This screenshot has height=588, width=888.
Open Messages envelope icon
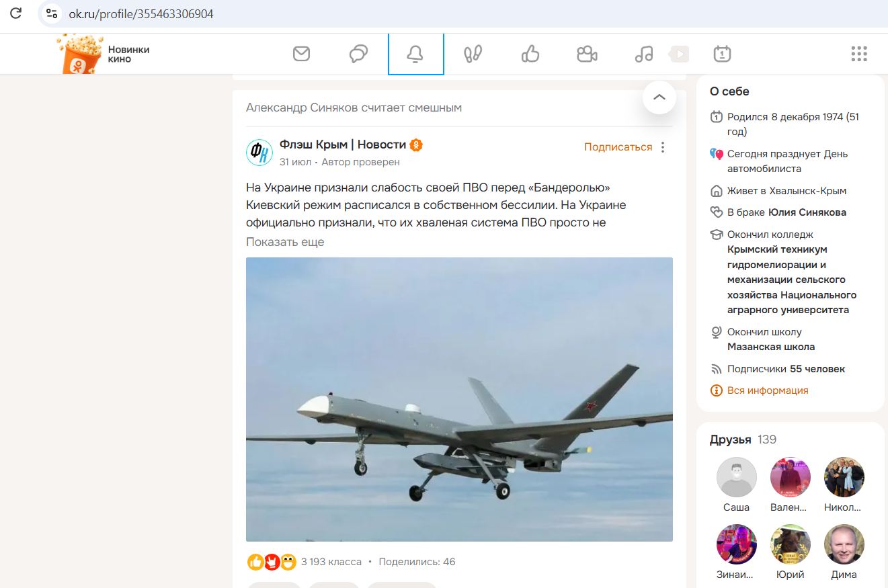pyautogui.click(x=302, y=54)
